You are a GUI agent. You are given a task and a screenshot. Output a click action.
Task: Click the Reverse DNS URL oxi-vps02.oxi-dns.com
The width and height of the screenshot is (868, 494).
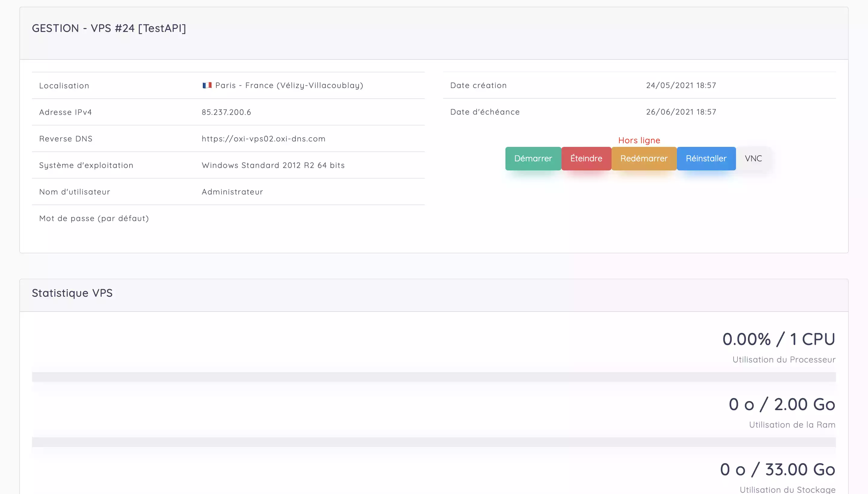pos(263,139)
